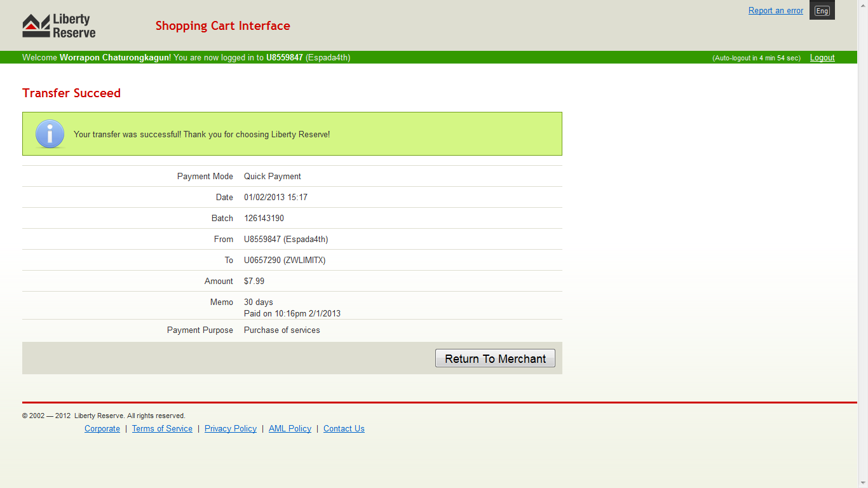Click the Transfer Succeed heading
Image resolution: width=868 pixels, height=488 pixels.
click(x=71, y=93)
